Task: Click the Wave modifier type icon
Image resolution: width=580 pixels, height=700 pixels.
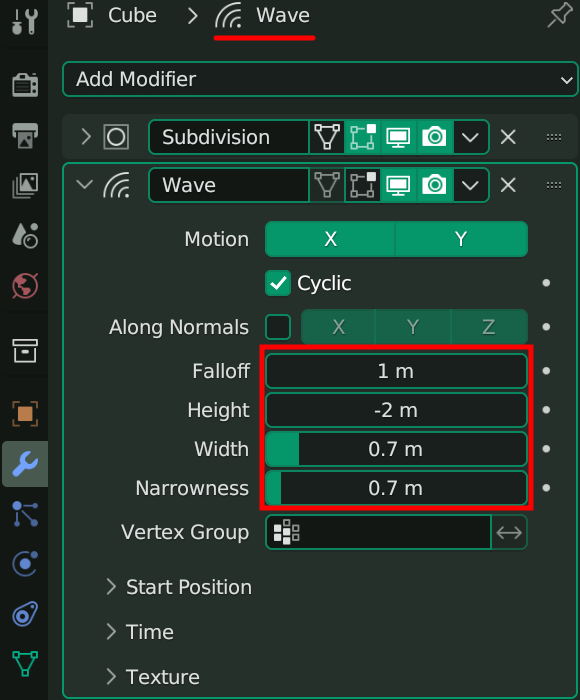Action: point(117,185)
